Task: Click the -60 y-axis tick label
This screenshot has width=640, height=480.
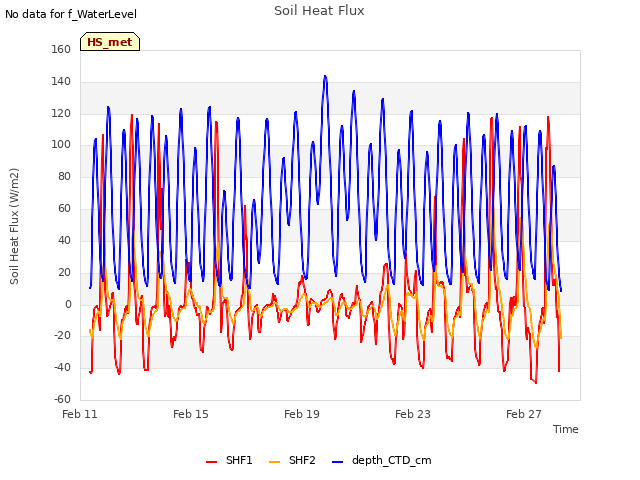Action: pos(62,399)
